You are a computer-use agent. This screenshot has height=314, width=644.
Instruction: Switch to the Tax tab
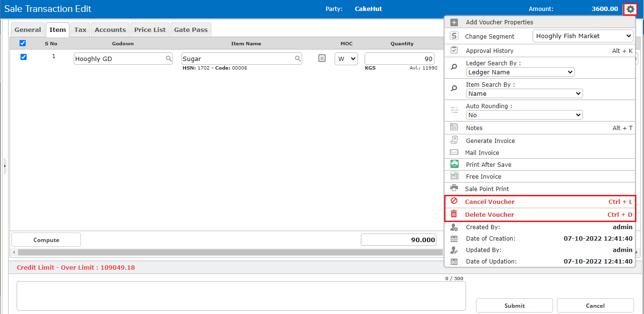[x=80, y=30]
